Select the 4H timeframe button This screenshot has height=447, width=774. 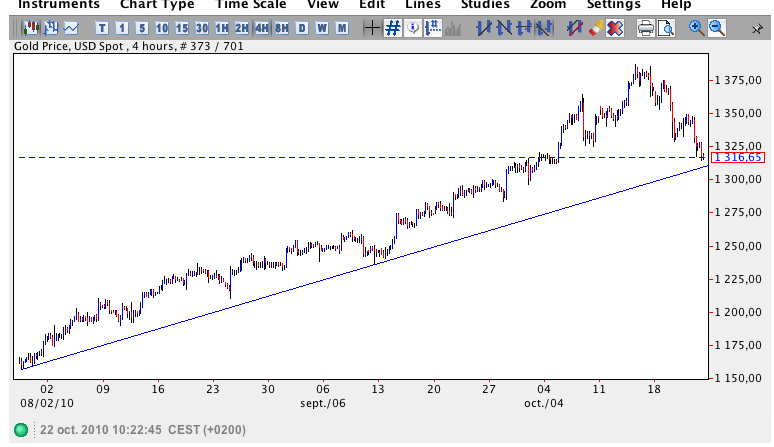click(262, 27)
